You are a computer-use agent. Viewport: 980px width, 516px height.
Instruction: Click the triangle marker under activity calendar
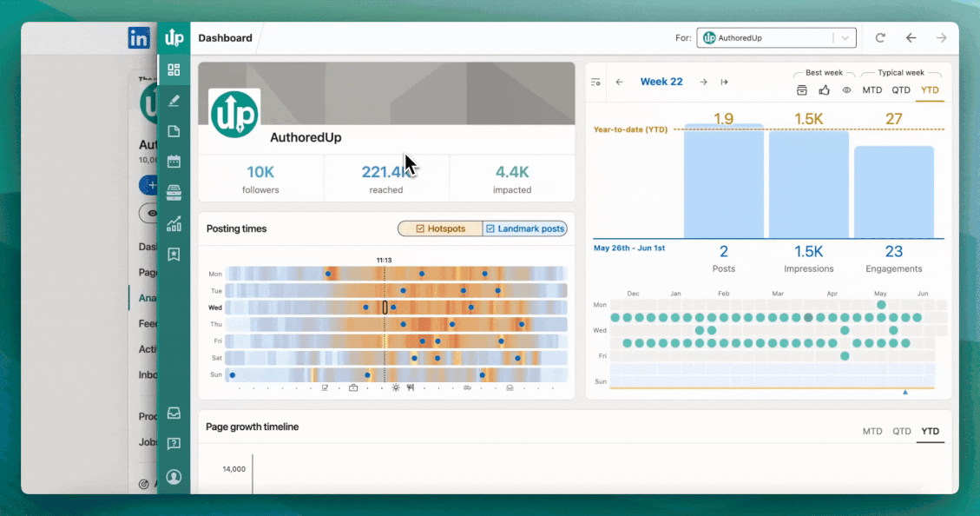click(x=905, y=392)
